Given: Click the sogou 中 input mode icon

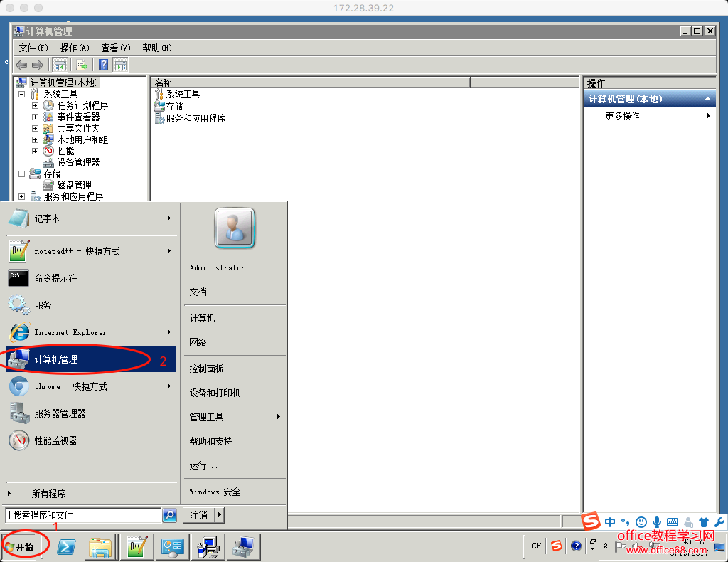Looking at the screenshot, I should (610, 522).
